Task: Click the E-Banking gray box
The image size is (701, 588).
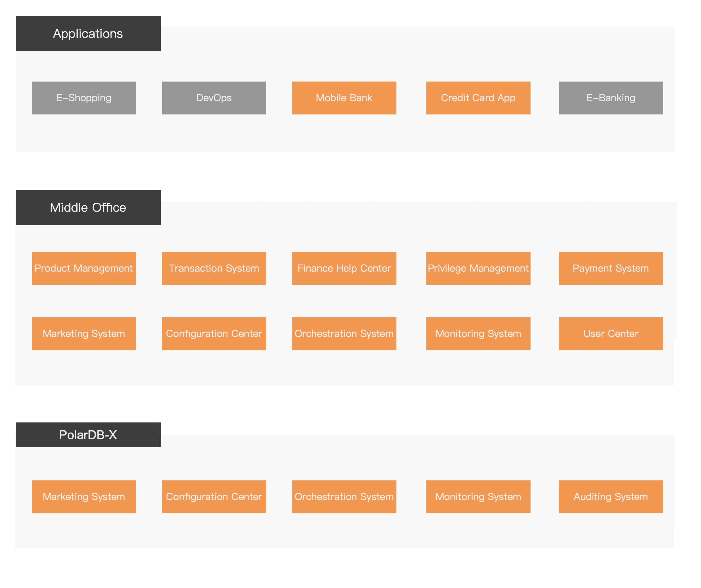Action: [611, 98]
